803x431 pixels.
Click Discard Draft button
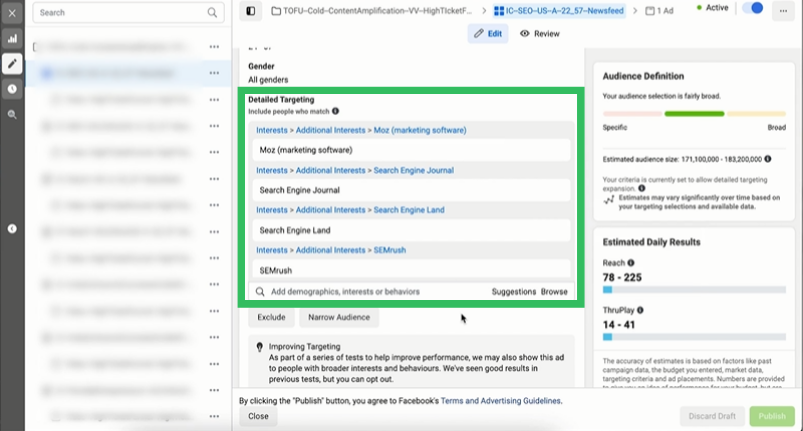click(712, 416)
